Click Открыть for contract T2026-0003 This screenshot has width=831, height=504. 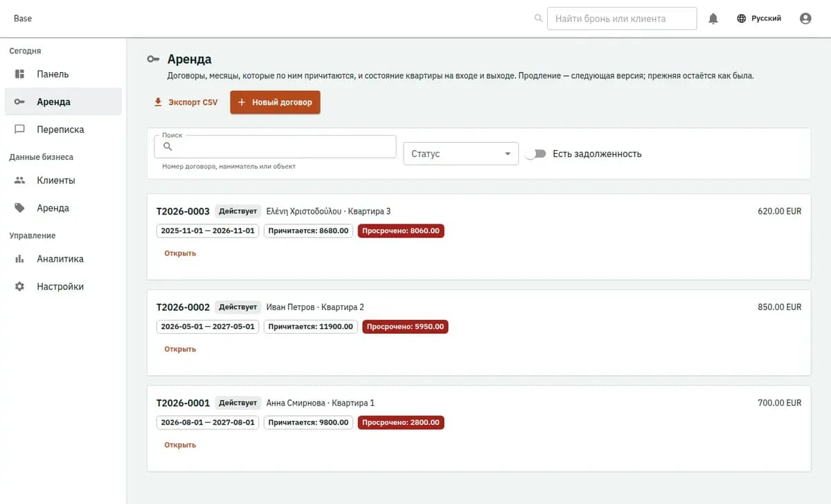tap(180, 253)
